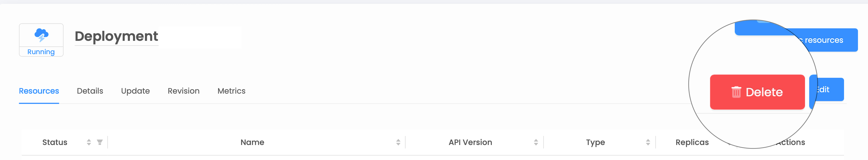The height and width of the screenshot is (160, 868).
Task: Open the filter funnel icon on Status column
Action: click(100, 142)
